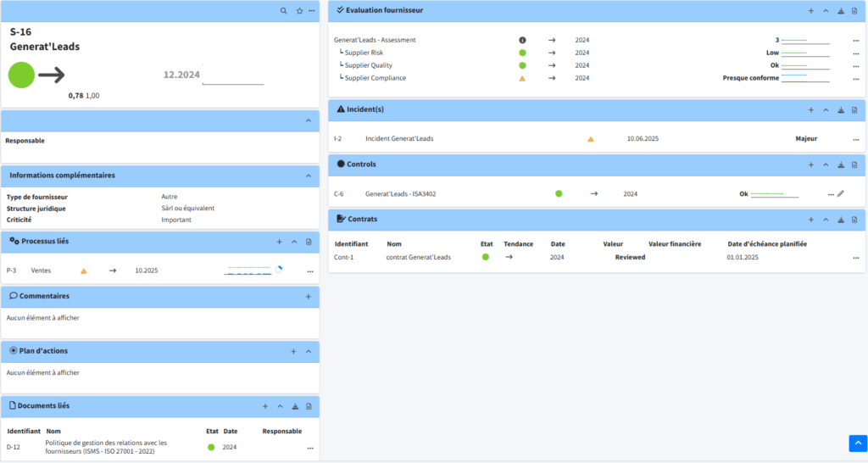Add an item in Plan d'actions
The width and height of the screenshot is (868, 463).
click(293, 352)
